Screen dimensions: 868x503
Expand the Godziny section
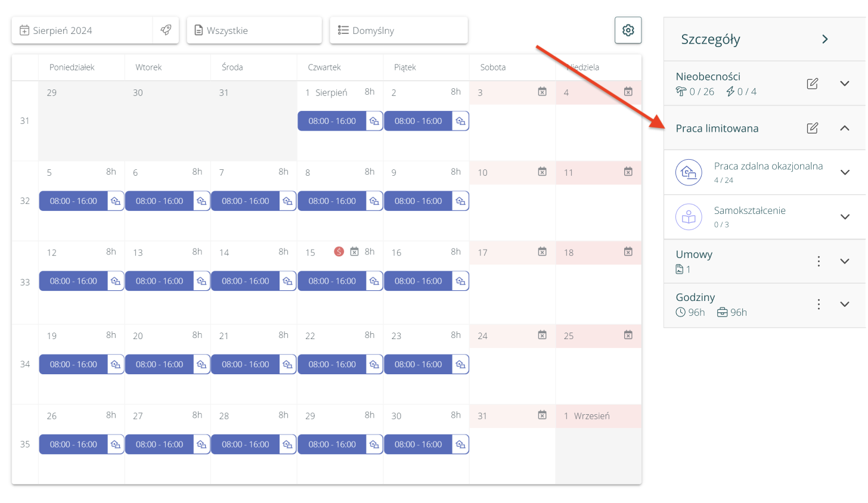point(844,305)
